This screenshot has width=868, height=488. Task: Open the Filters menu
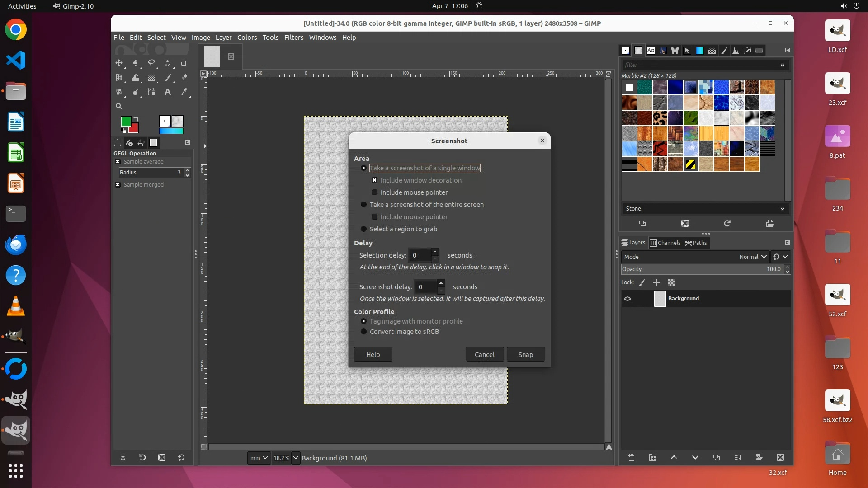coord(293,38)
